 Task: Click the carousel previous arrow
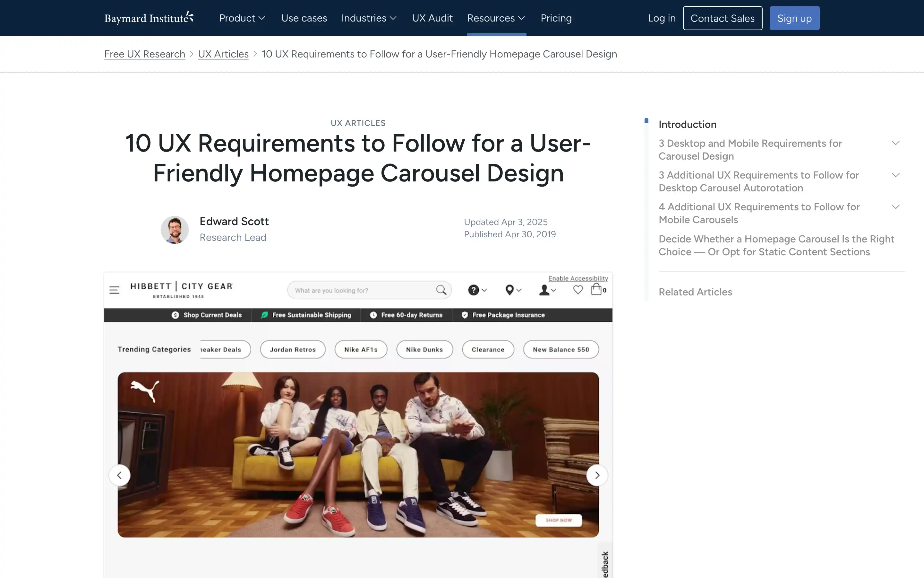tap(119, 475)
